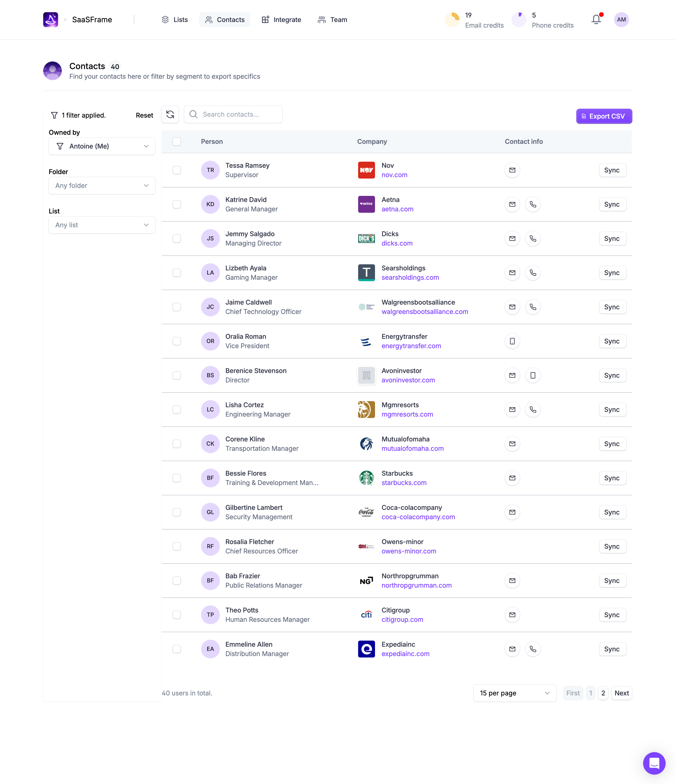Reveal Lizbeth Ayala's phone number
Screen dimensions: 675x784
[533, 273]
